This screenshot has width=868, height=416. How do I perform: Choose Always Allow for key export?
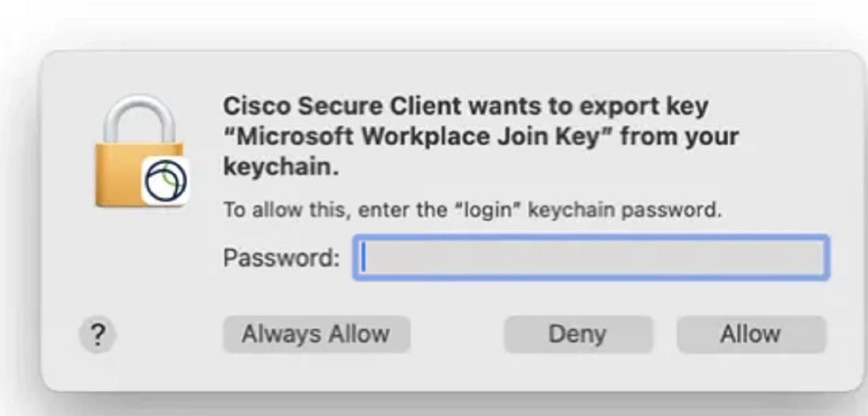(316, 334)
